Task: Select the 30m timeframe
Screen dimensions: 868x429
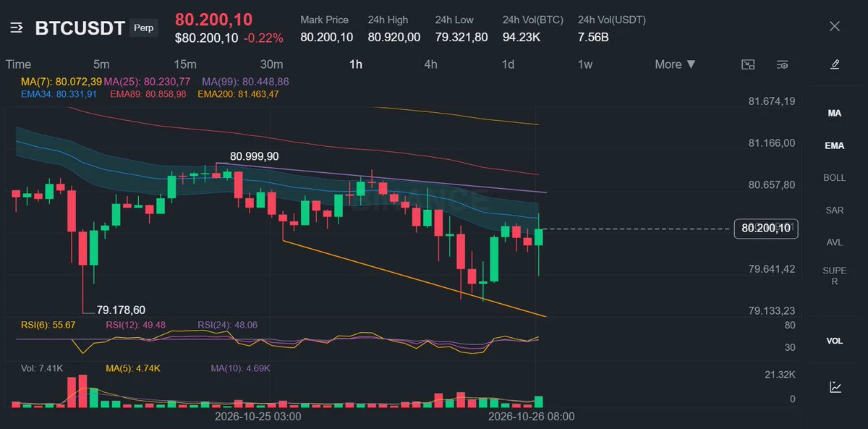Action: 271,64
